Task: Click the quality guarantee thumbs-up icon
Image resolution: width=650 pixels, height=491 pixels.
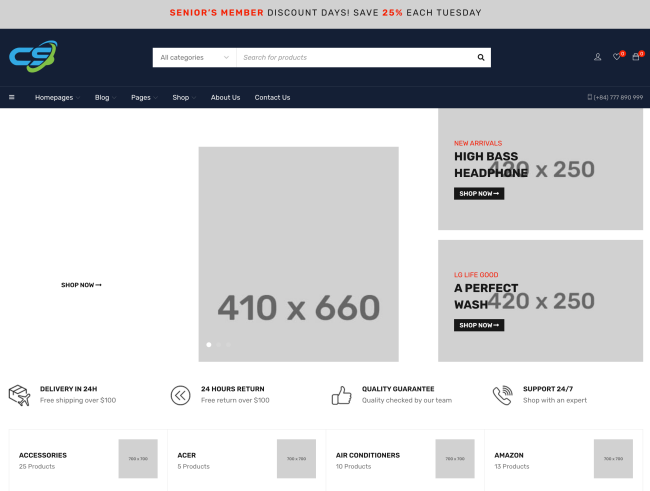Action: pos(342,395)
